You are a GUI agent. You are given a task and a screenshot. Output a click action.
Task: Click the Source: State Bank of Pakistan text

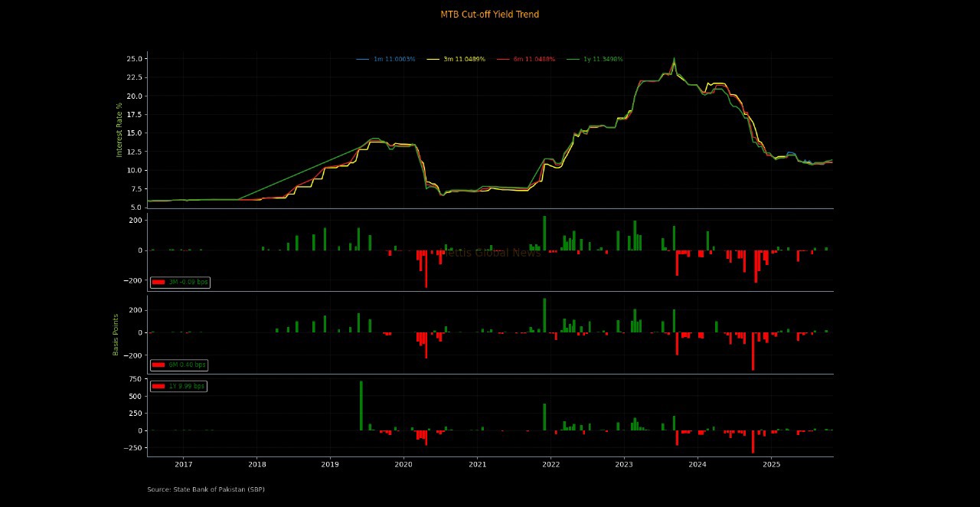pos(206,489)
